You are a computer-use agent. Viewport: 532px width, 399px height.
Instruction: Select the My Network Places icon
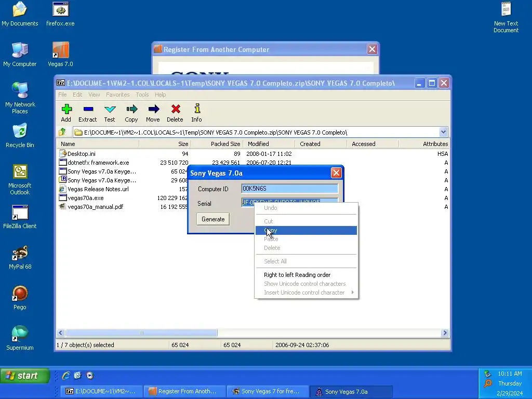pos(20,98)
